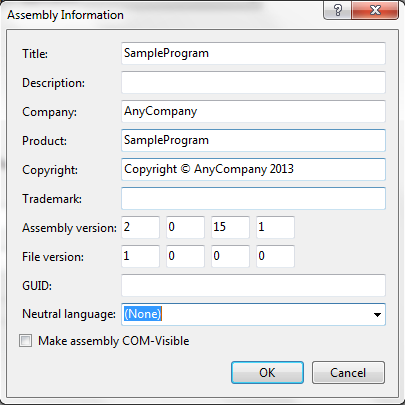Viewport: 405px width, 405px height.
Task: Focus the empty GUID field
Action: tap(253, 285)
